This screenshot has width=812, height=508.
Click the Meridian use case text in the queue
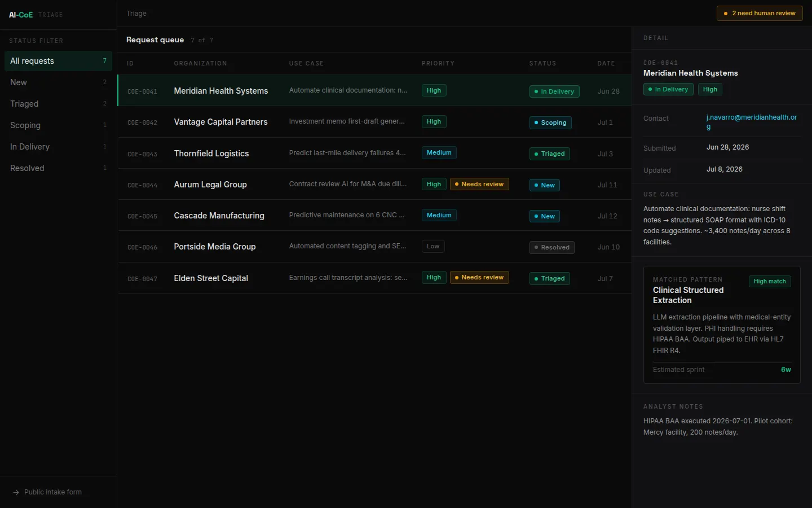tap(348, 90)
